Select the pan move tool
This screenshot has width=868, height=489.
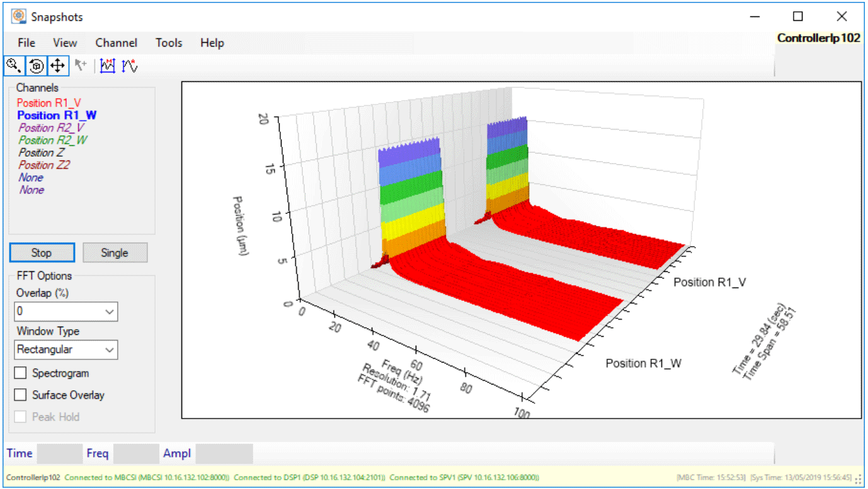[57, 65]
